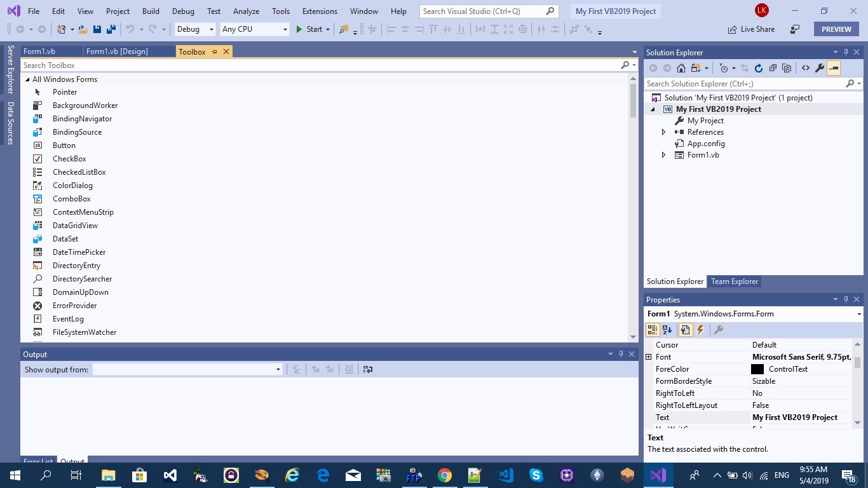
Task: Click the Refresh icon in Solution Explorer
Action: click(x=759, y=68)
